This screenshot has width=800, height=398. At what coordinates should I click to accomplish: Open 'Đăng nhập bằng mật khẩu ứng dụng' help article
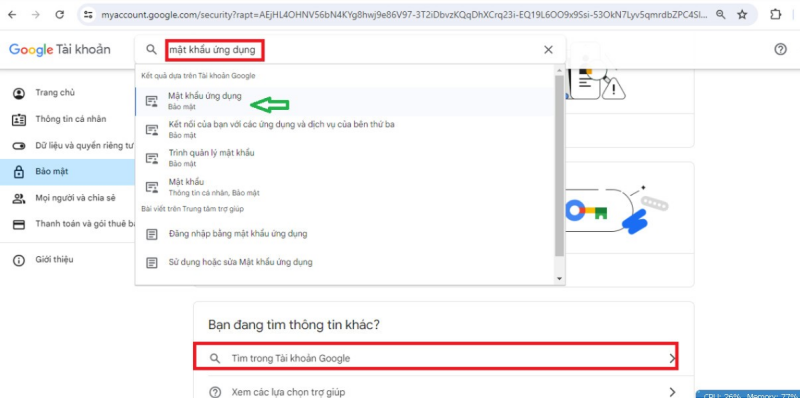click(x=344, y=234)
